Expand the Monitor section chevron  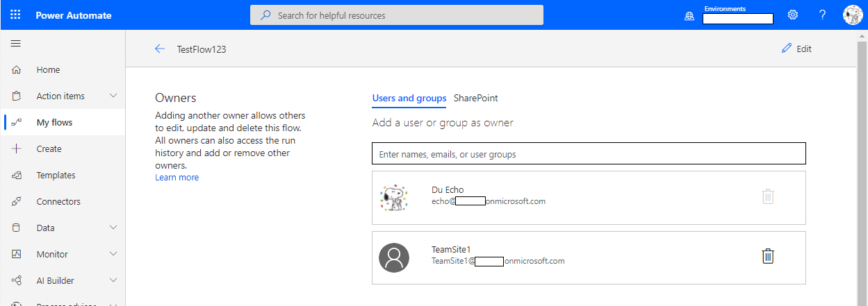pyautogui.click(x=113, y=255)
